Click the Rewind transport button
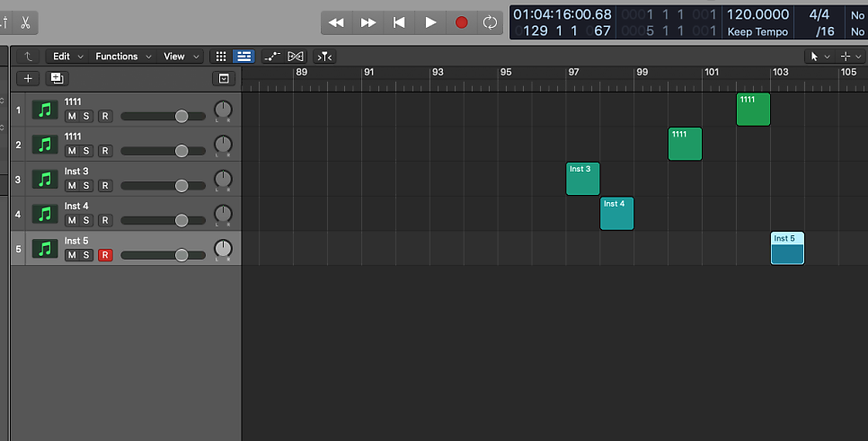Screen dimensions: 868x441 click(336, 22)
